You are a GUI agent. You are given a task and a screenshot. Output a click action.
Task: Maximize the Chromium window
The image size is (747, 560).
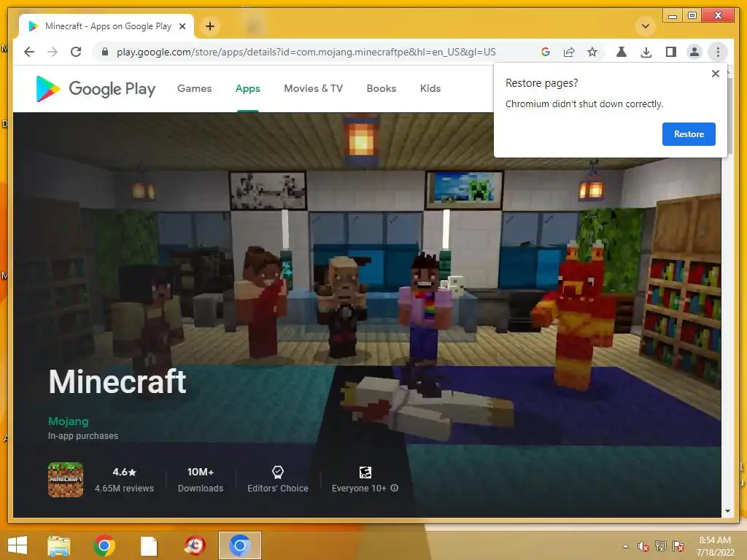692,16
